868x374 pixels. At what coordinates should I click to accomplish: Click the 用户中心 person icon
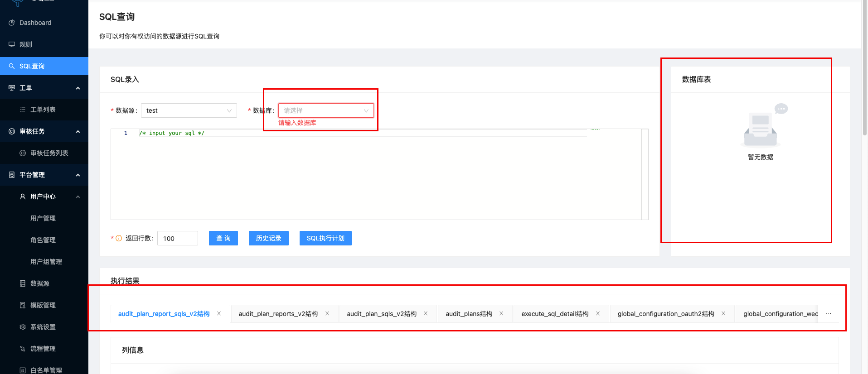pyautogui.click(x=23, y=197)
